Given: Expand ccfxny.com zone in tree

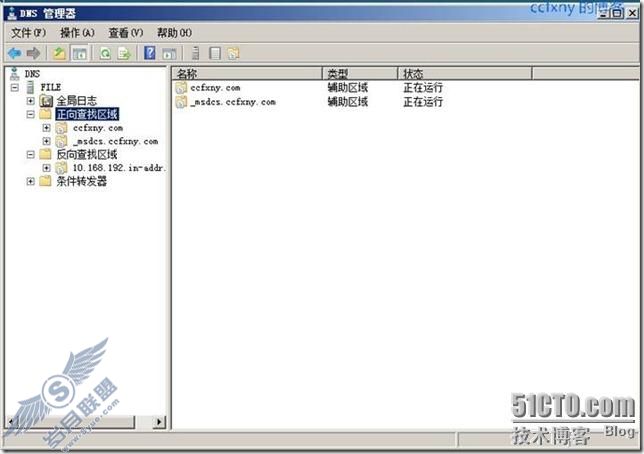Looking at the screenshot, I should tap(46, 128).
